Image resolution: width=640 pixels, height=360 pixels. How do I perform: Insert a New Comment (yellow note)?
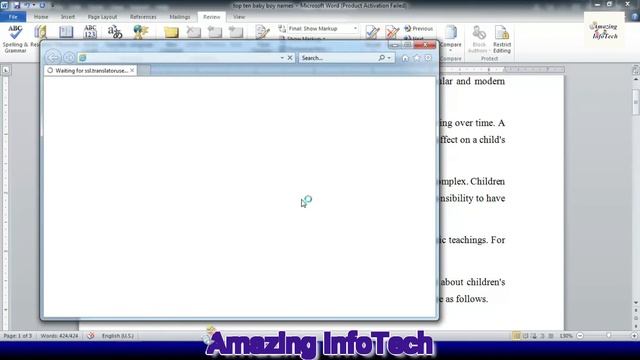point(171,32)
